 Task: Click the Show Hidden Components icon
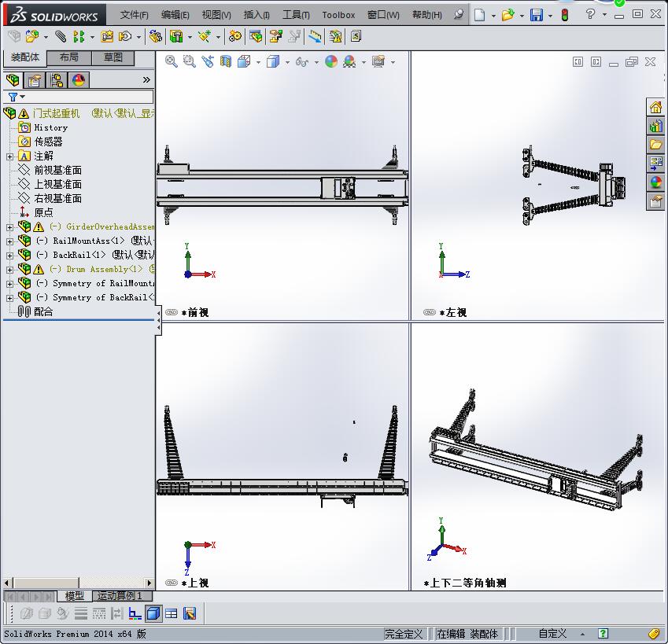coord(155,37)
